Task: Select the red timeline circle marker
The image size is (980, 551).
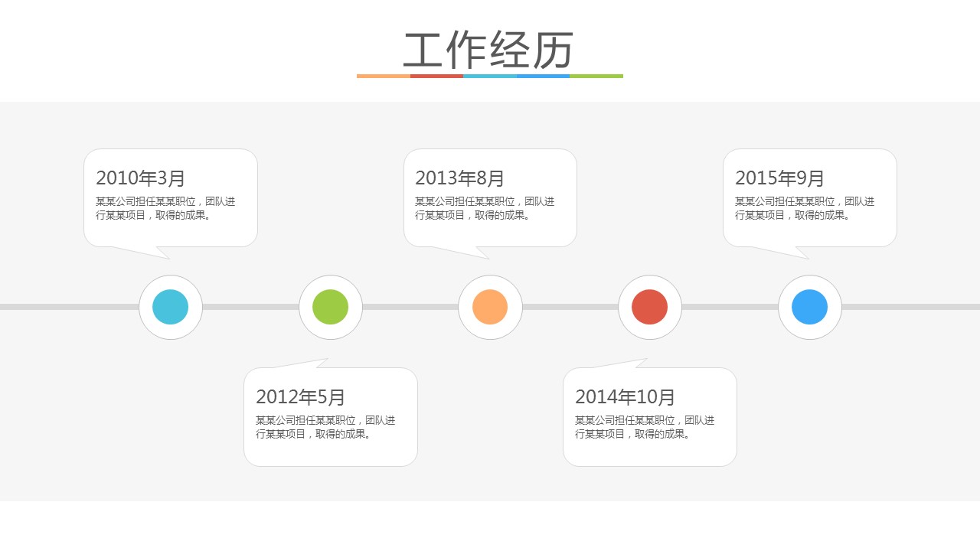Action: coord(650,307)
